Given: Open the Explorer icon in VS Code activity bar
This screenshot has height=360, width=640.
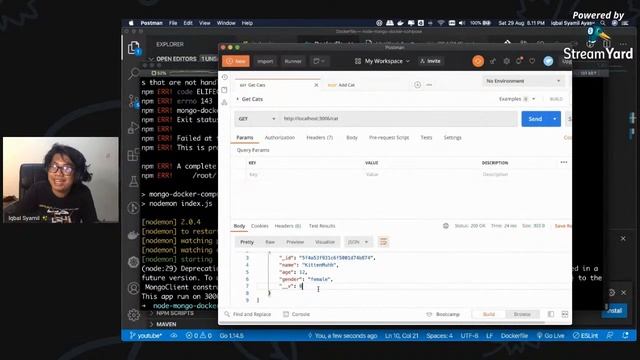Looking at the screenshot, I should tap(133, 48).
